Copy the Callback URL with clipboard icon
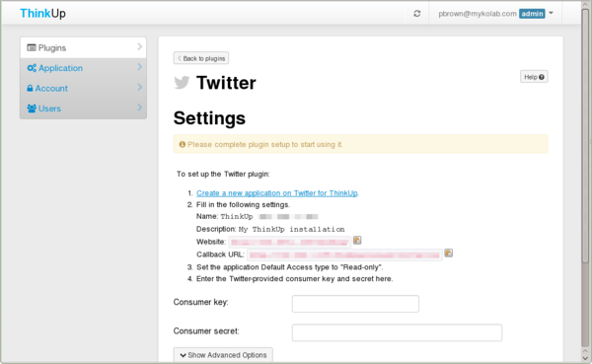 click(448, 253)
